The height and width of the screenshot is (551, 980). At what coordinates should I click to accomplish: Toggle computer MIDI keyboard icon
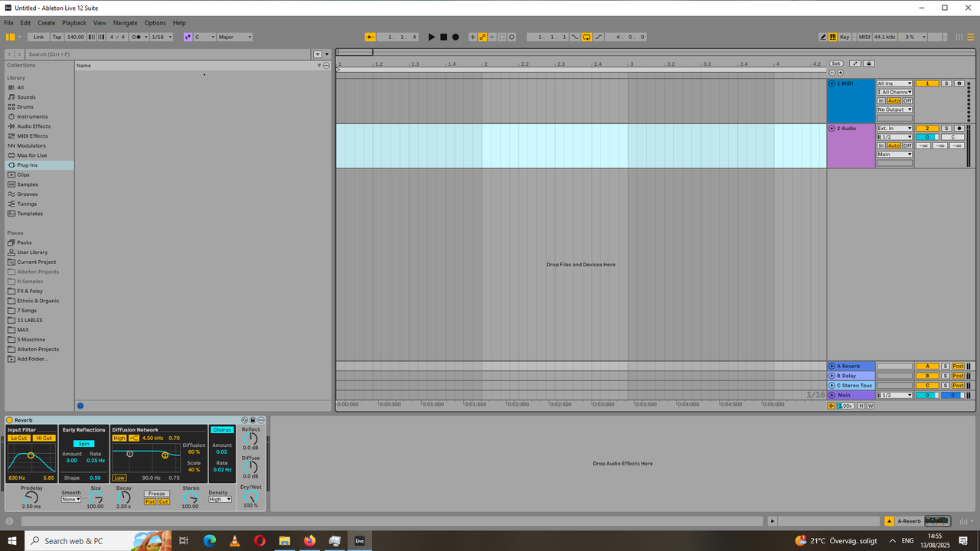[832, 37]
